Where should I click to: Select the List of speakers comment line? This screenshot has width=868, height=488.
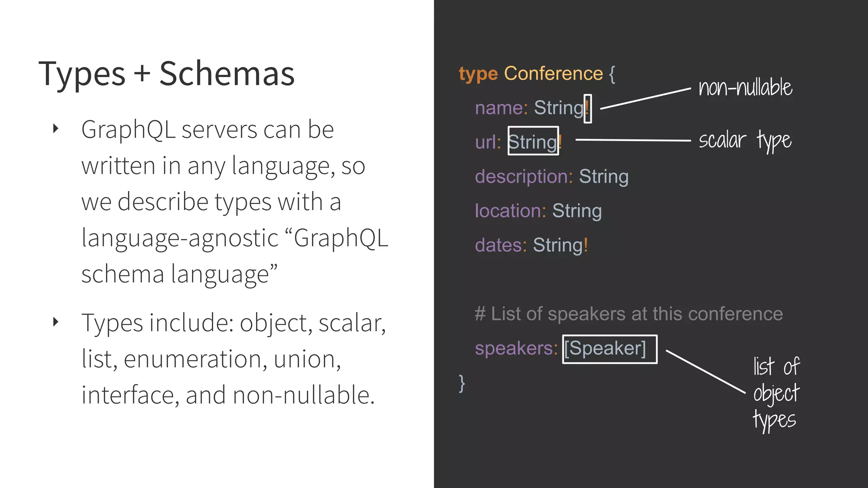point(629,314)
